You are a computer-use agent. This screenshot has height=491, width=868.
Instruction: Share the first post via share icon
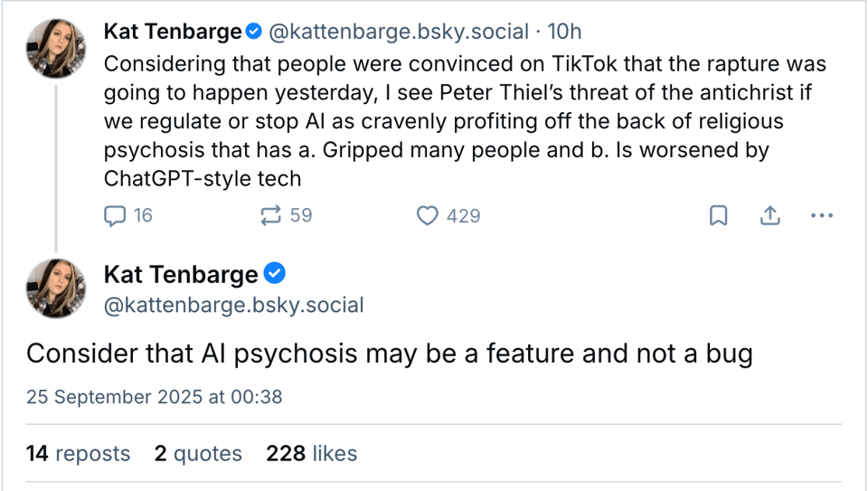[x=769, y=215]
